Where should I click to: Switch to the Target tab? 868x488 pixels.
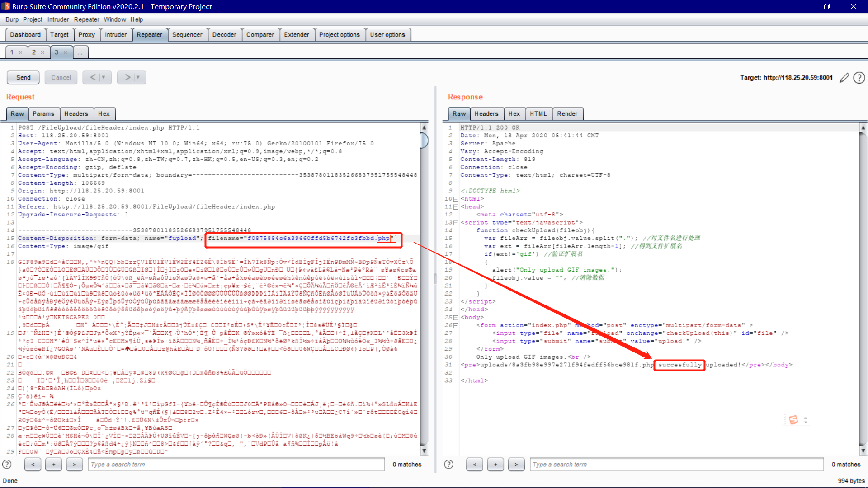[59, 35]
